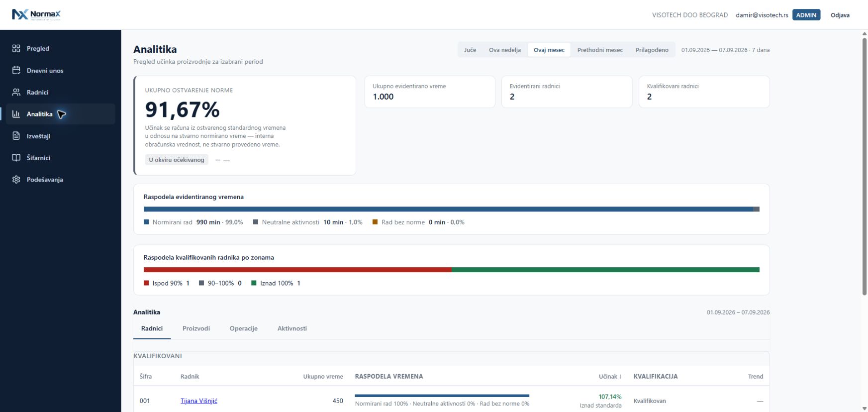868x412 pixels.
Task: Click the Kvalifikovan status cell
Action: [x=650, y=401]
